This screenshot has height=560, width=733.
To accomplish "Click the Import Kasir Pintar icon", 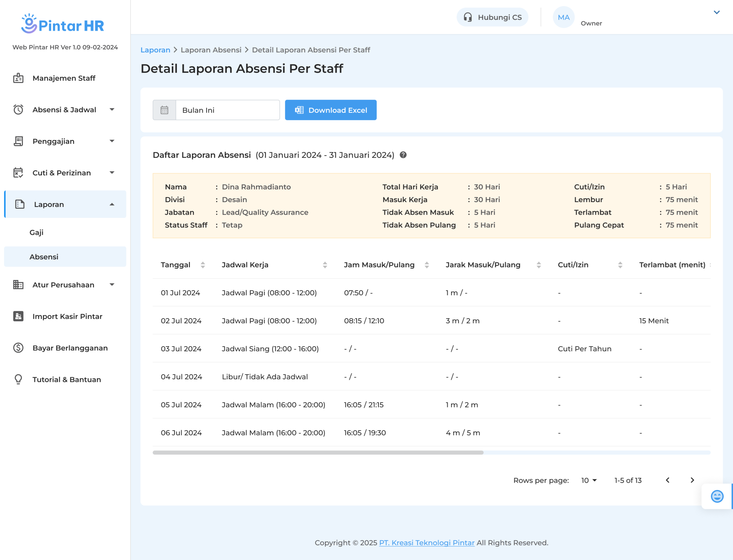I will (x=18, y=316).
